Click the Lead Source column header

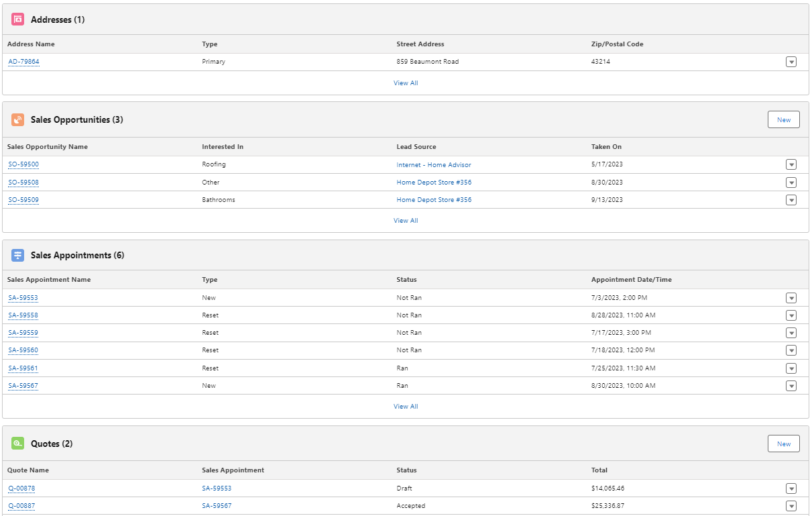click(x=416, y=146)
